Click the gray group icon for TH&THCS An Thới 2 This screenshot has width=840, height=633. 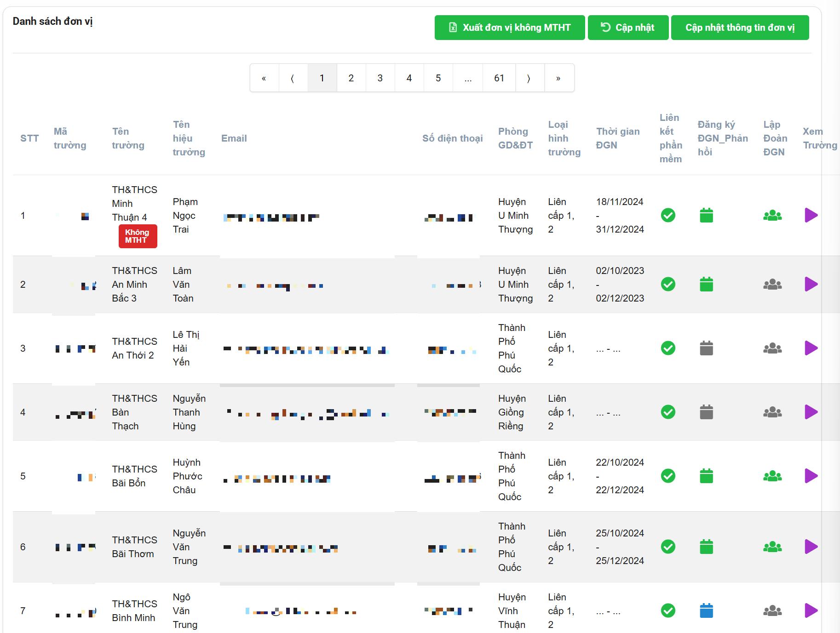pos(772,348)
